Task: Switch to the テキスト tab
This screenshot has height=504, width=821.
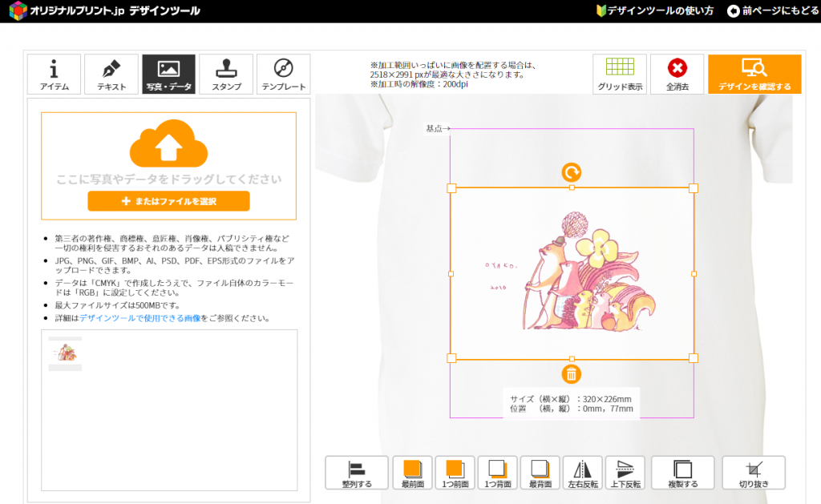Action: click(x=111, y=75)
